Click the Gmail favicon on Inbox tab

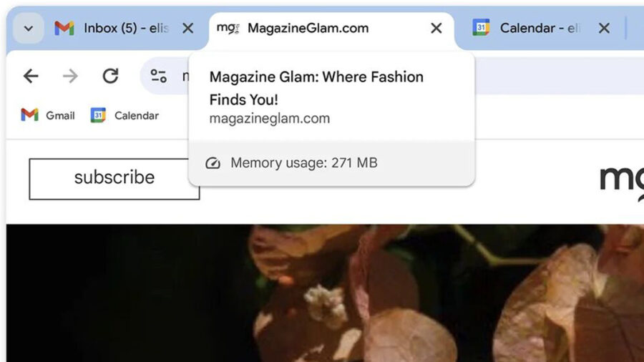pos(64,29)
